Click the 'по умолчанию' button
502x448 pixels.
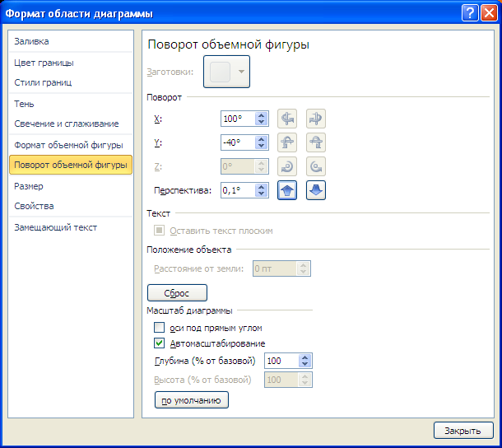pos(192,400)
